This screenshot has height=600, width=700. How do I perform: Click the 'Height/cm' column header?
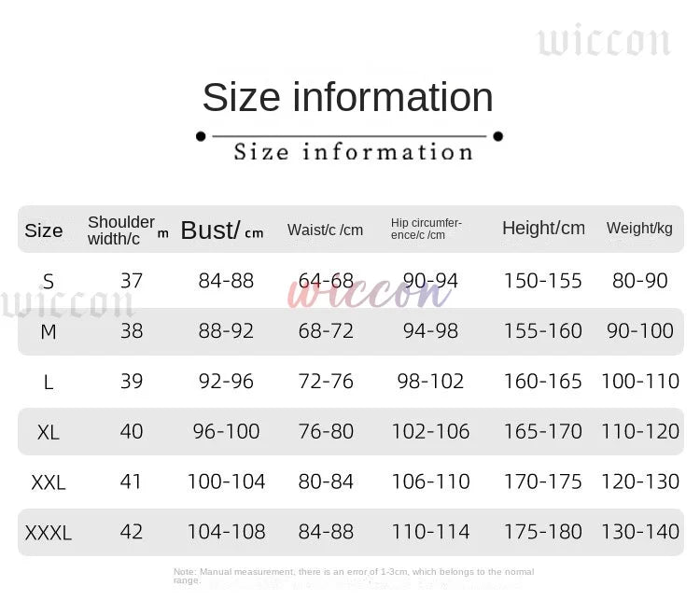pyautogui.click(x=543, y=228)
